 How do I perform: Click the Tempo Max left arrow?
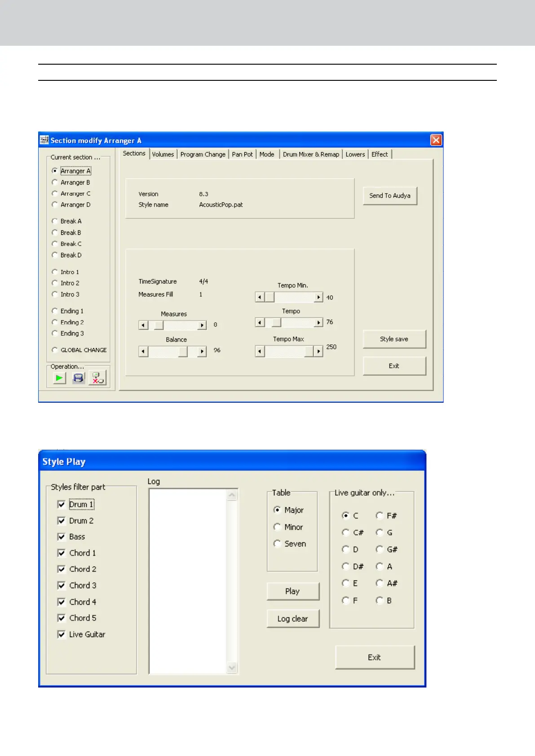[260, 352]
